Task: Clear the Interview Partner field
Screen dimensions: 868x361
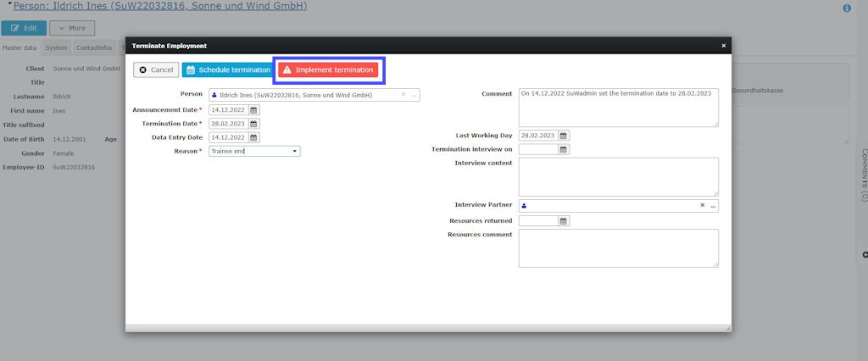Action: point(702,205)
